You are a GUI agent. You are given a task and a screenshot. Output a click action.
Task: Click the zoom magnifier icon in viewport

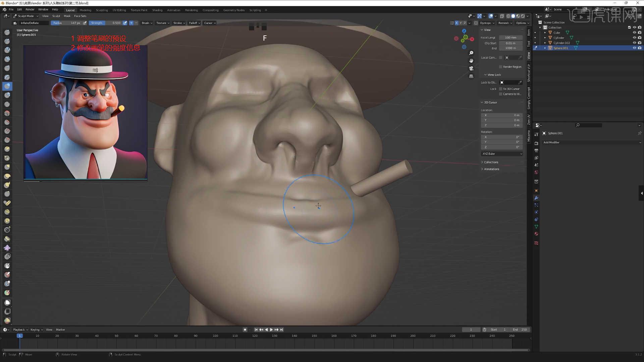pos(471,53)
